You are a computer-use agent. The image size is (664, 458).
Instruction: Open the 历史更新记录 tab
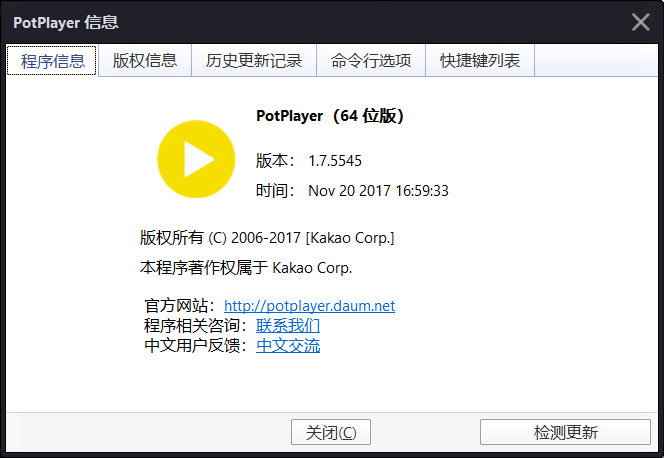click(x=254, y=61)
